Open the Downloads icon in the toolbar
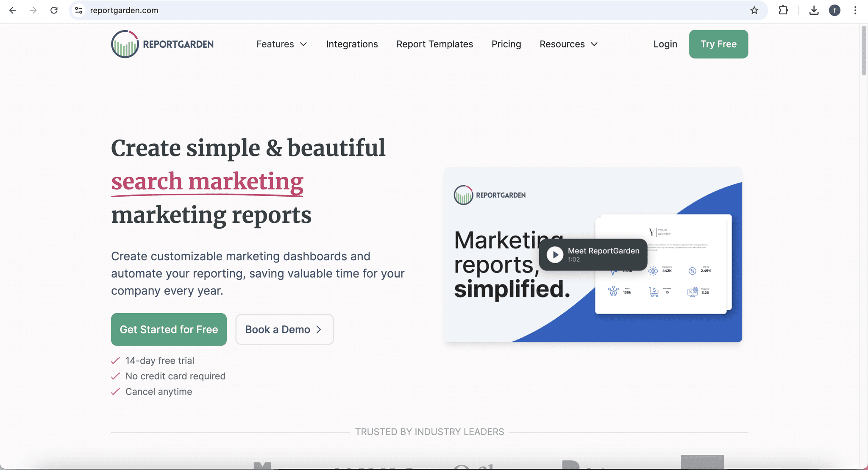The width and height of the screenshot is (868, 470). pyautogui.click(x=813, y=10)
